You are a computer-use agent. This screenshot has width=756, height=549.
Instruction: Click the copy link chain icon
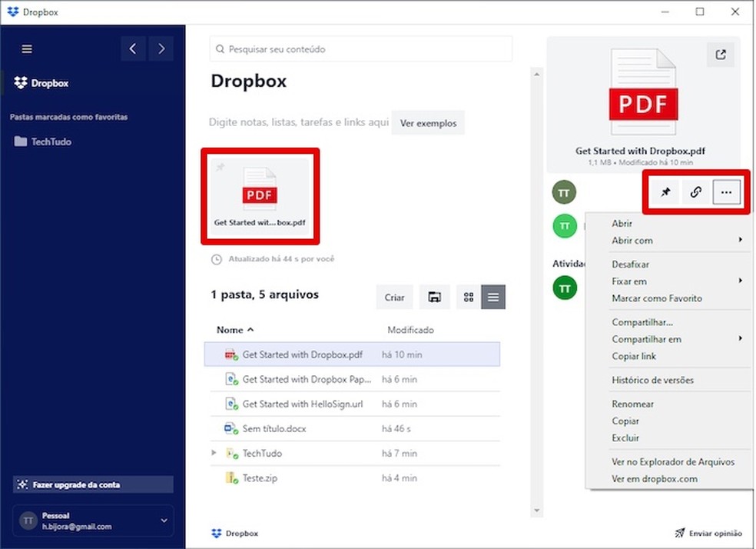click(x=695, y=192)
